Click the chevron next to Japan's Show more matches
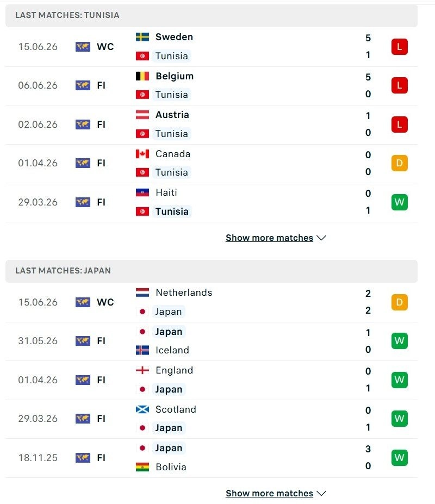The height and width of the screenshot is (504, 435). [x=321, y=493]
